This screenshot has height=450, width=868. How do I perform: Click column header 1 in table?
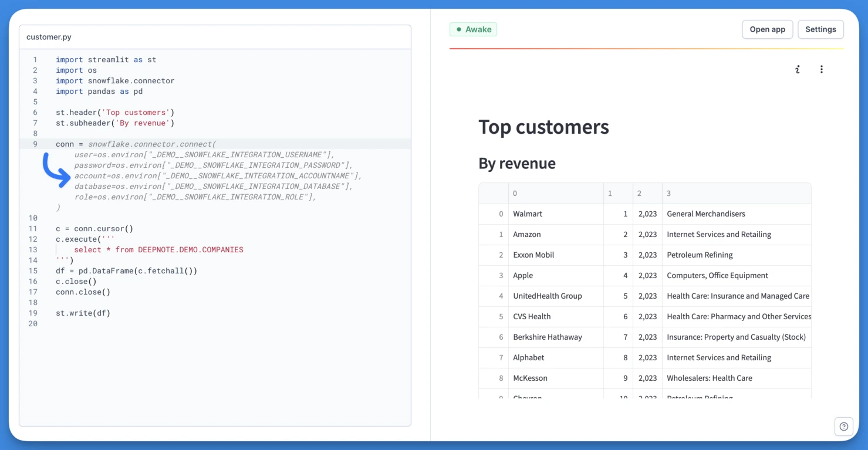click(618, 193)
